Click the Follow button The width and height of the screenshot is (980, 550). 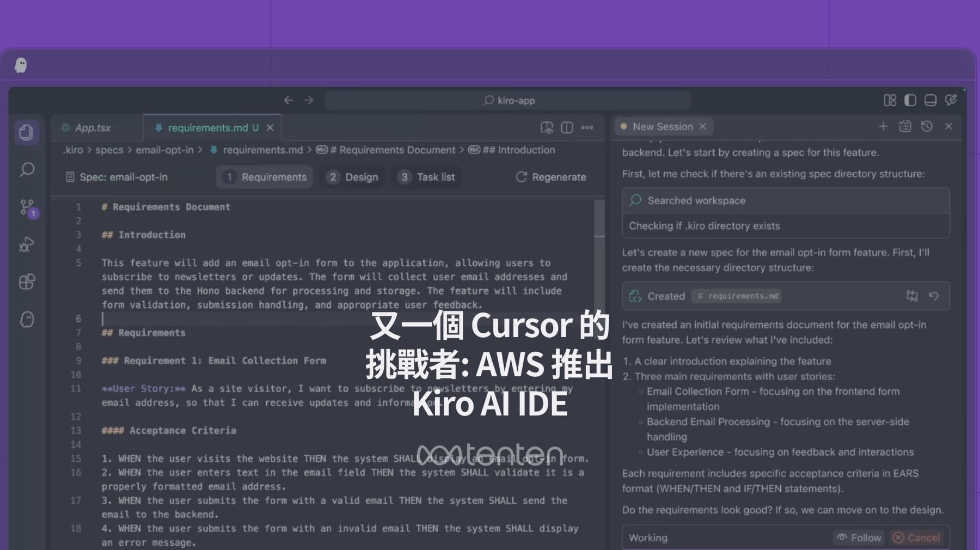pos(859,537)
